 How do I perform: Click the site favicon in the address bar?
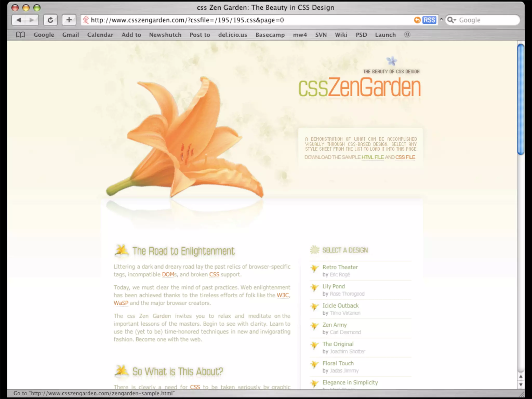(x=86, y=20)
